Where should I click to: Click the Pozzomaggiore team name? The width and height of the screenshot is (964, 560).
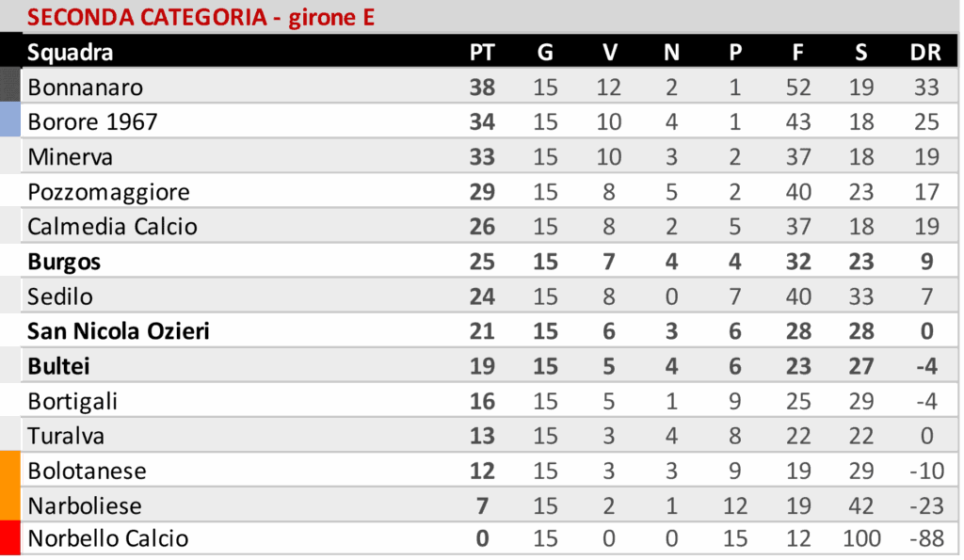[108, 192]
